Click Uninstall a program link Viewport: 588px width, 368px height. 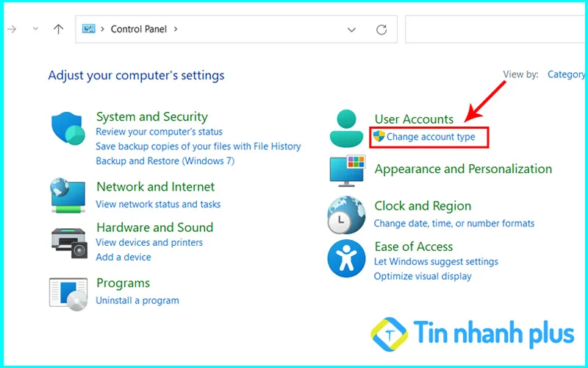tap(137, 300)
